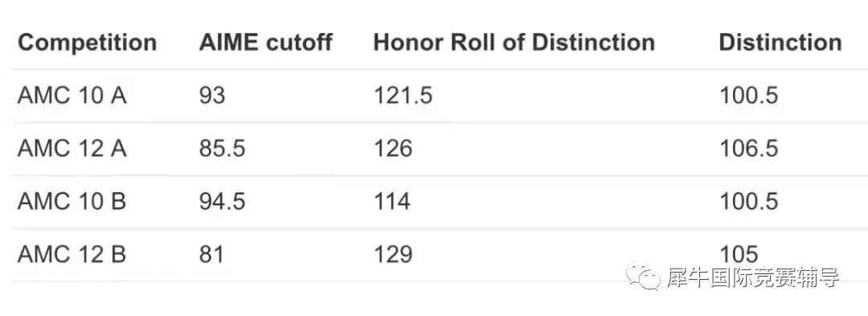868x316 pixels.
Task: Select the AMC 10 A row label
Action: 72,96
